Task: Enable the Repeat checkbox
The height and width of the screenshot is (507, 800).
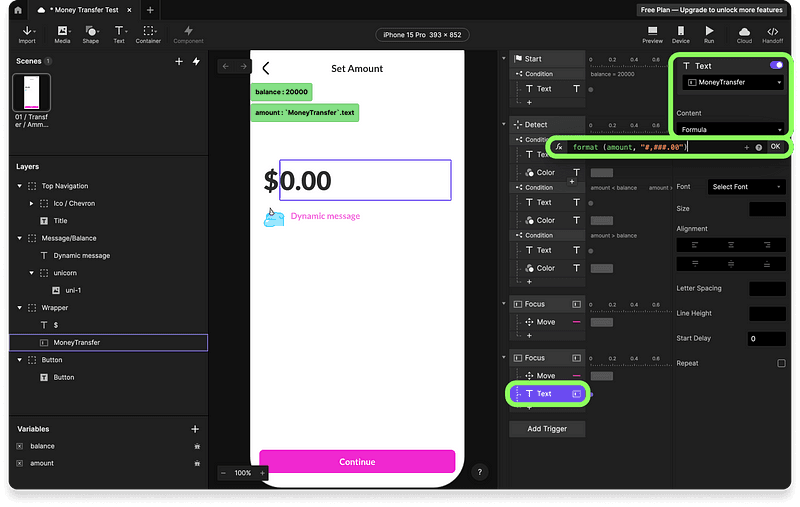Action: [x=781, y=364]
